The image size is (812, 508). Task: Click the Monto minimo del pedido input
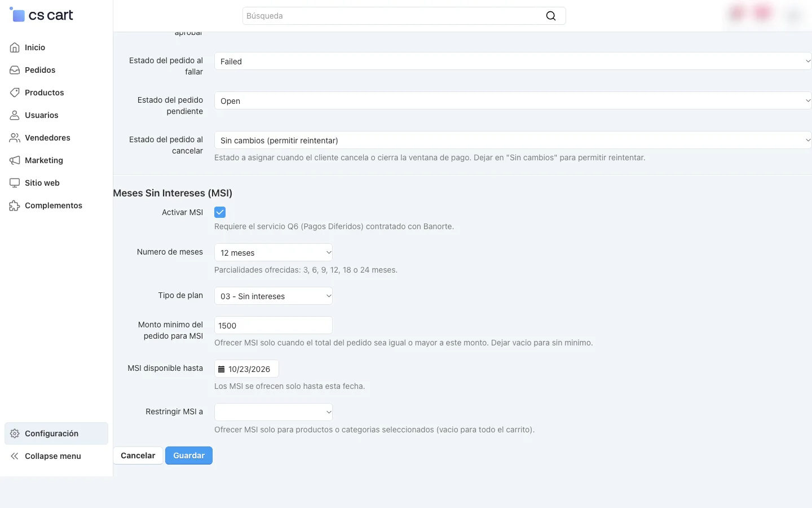(x=273, y=325)
